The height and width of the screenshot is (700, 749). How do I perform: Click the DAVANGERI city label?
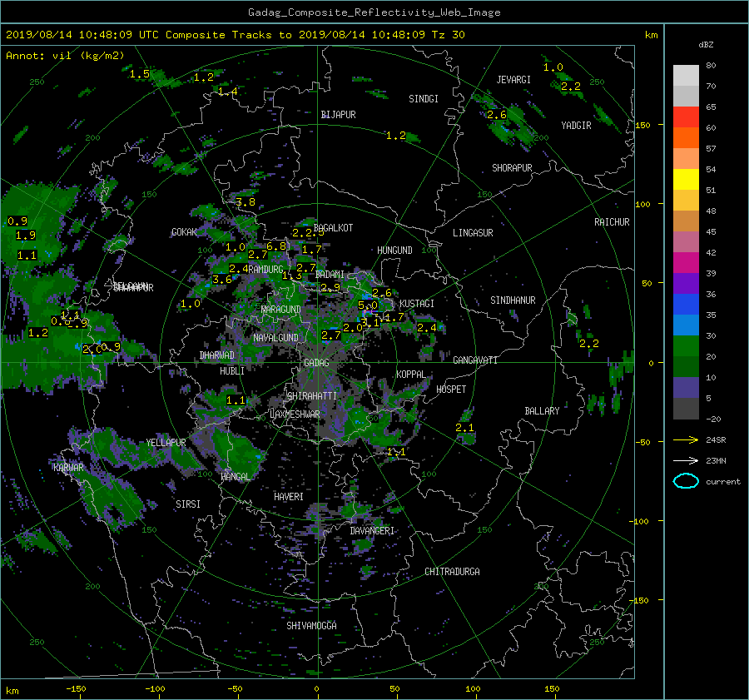372,531
